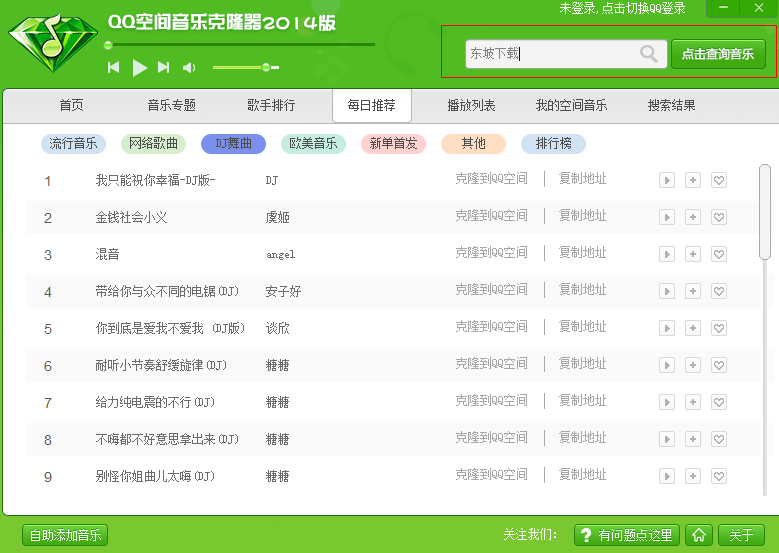This screenshot has height=553, width=779.
Task: Play 带给你与众不同的电锯(DJ)
Action: click(667, 291)
